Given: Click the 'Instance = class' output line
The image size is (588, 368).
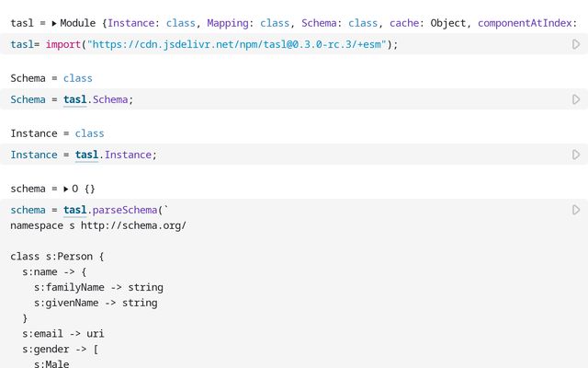Looking at the screenshot, I should [x=57, y=133].
